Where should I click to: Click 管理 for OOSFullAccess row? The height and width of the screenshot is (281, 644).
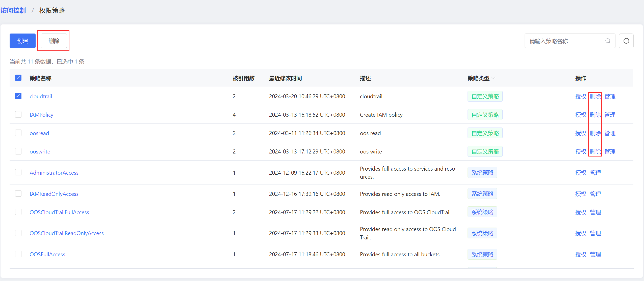click(595, 254)
